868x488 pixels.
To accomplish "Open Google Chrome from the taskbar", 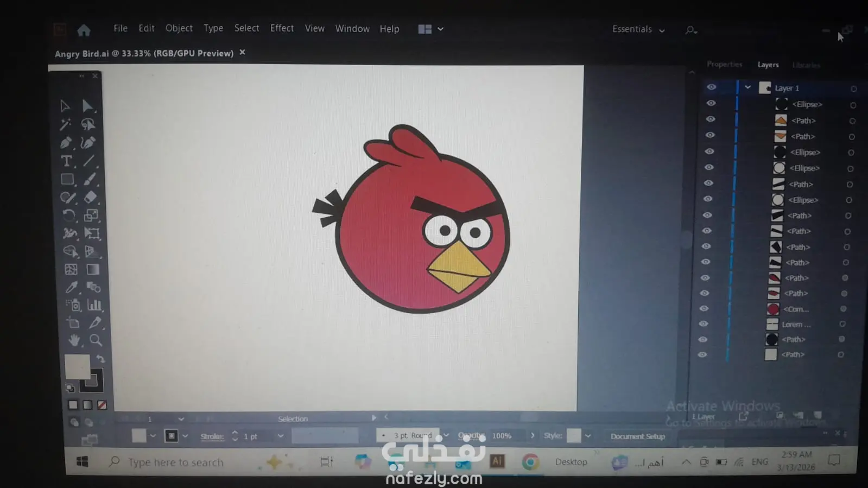I will [x=530, y=461].
